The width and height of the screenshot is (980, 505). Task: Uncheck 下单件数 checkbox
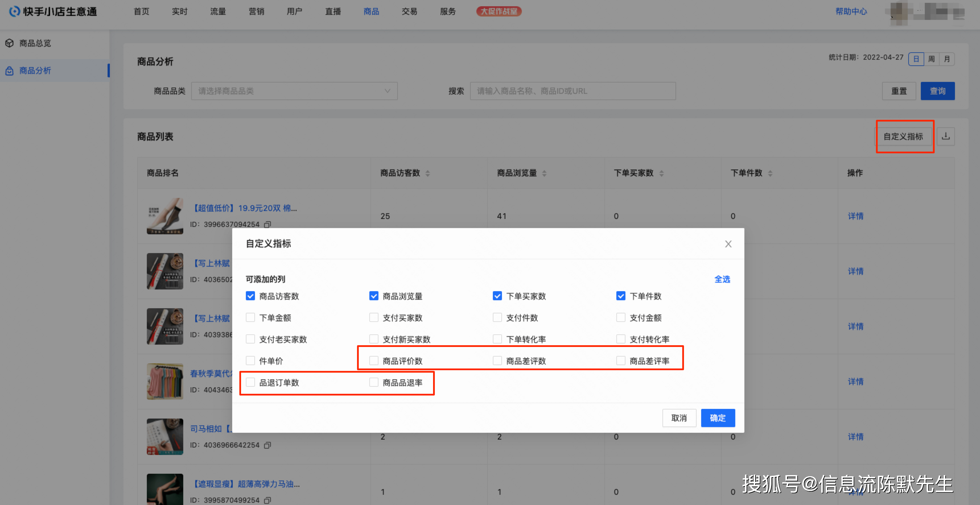(621, 296)
